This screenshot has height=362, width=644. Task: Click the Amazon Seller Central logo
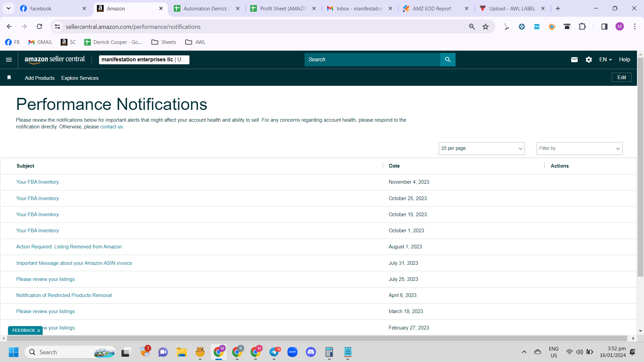coord(55,60)
